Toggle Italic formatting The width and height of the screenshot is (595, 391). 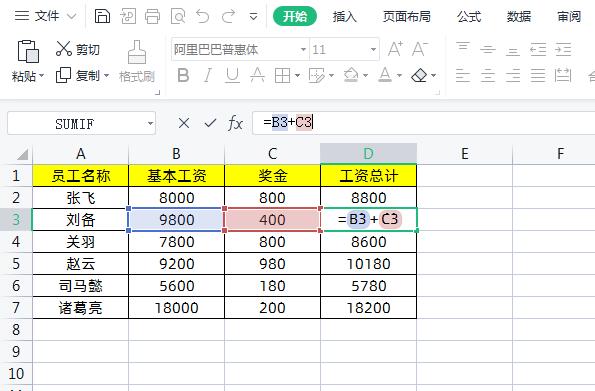(x=208, y=75)
